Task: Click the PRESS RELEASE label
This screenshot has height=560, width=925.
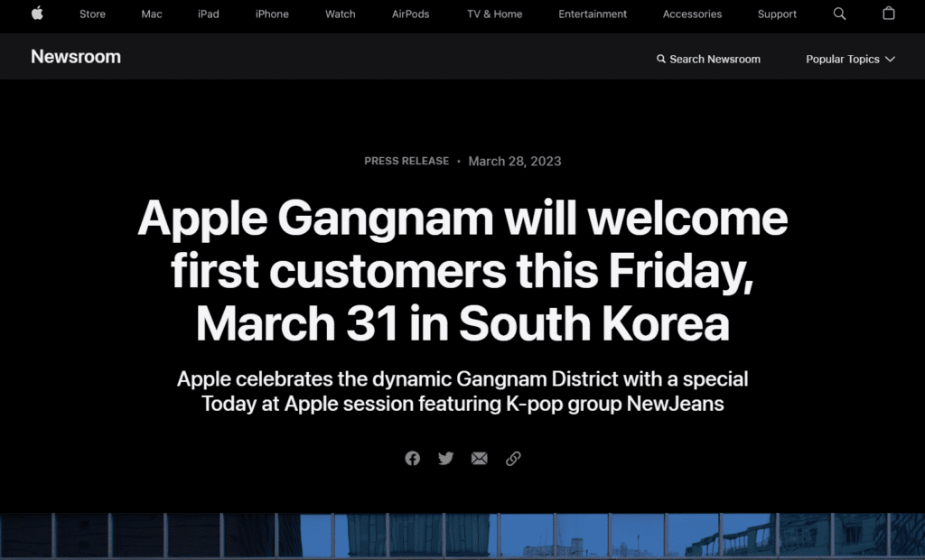Action: click(406, 161)
